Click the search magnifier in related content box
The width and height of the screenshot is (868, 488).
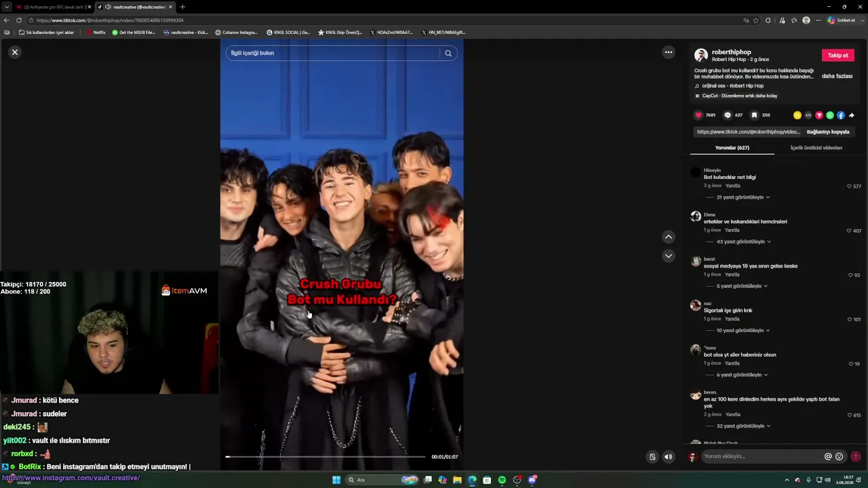(x=448, y=53)
